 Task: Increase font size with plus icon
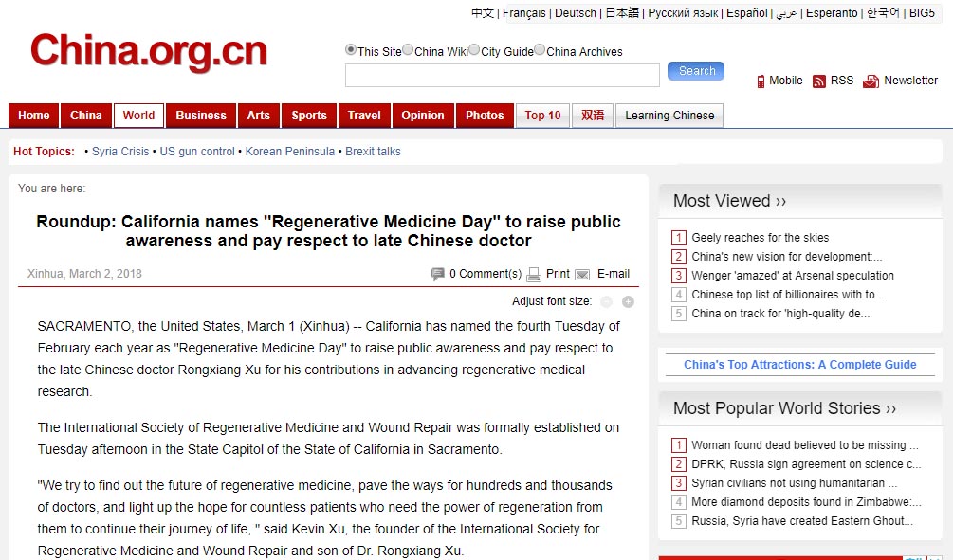[x=628, y=301]
